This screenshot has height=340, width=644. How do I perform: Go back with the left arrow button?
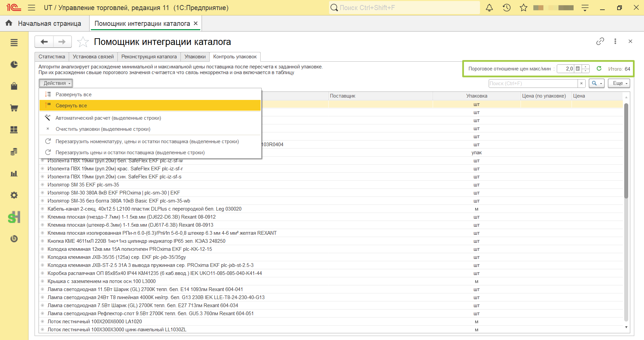tap(44, 42)
